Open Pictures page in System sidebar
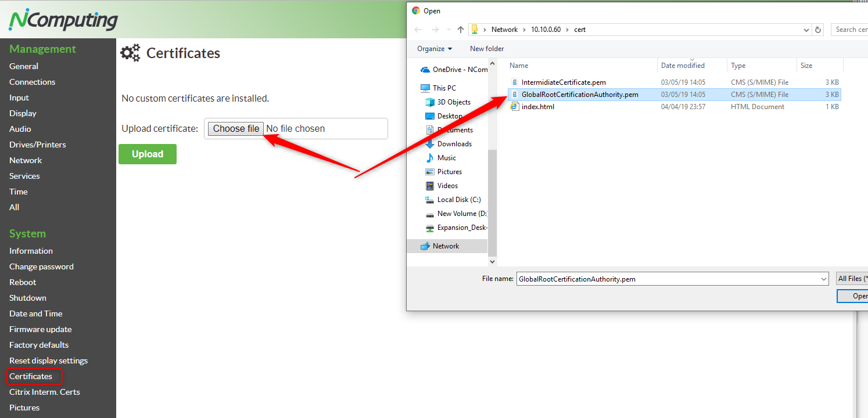This screenshot has width=868, height=418. [x=24, y=408]
